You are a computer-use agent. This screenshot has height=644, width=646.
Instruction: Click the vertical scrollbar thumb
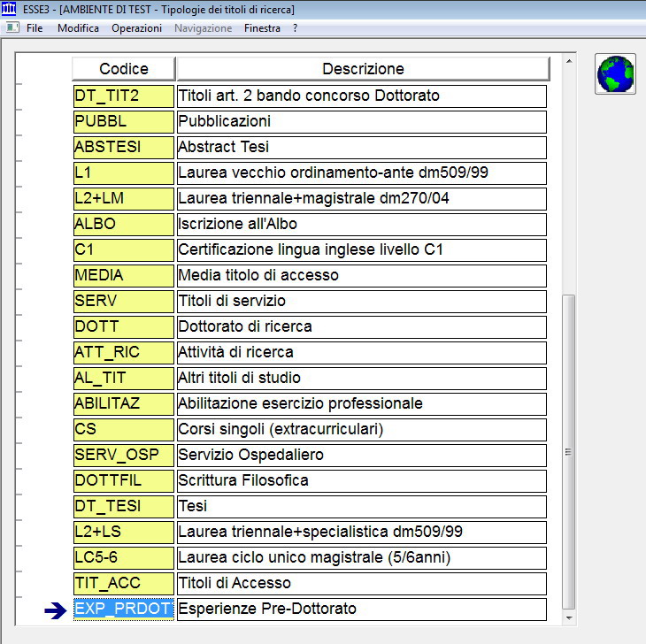569,452
